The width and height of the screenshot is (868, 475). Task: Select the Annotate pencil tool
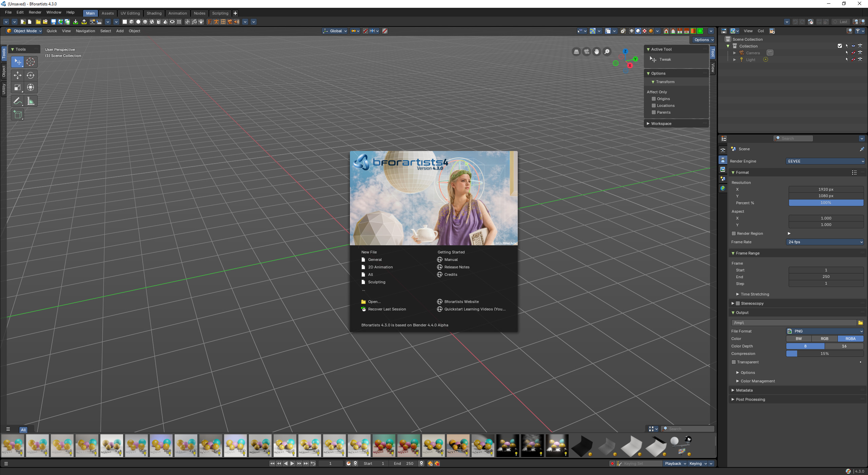click(17, 101)
